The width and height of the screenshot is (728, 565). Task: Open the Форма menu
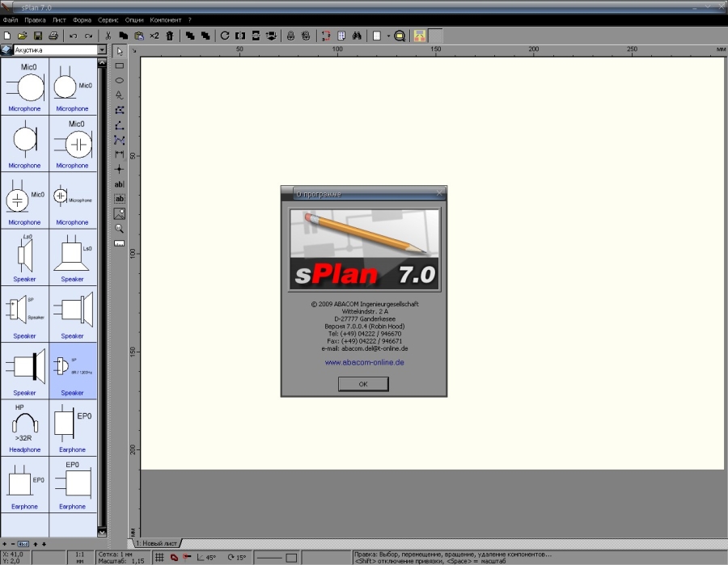82,20
